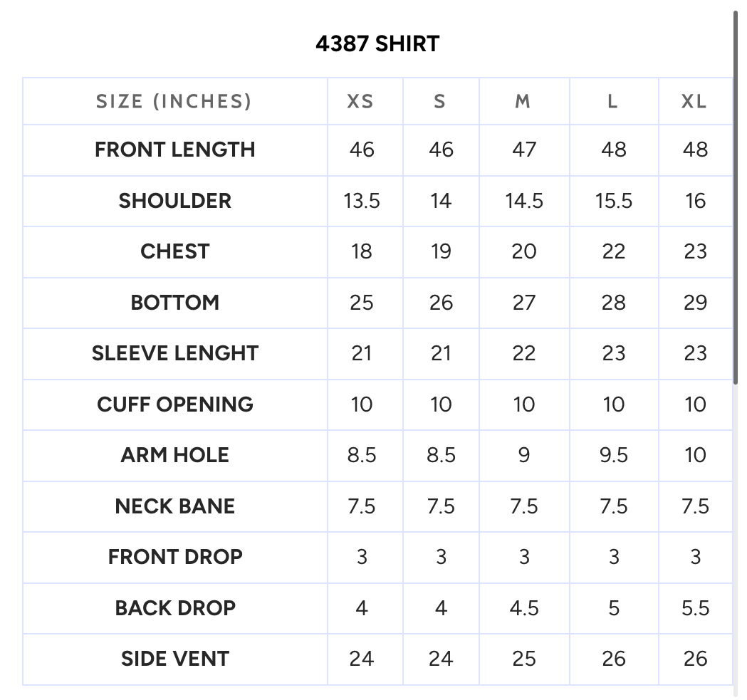Click the SIDE VENT row label
This screenshot has width=747, height=700.
(x=175, y=659)
